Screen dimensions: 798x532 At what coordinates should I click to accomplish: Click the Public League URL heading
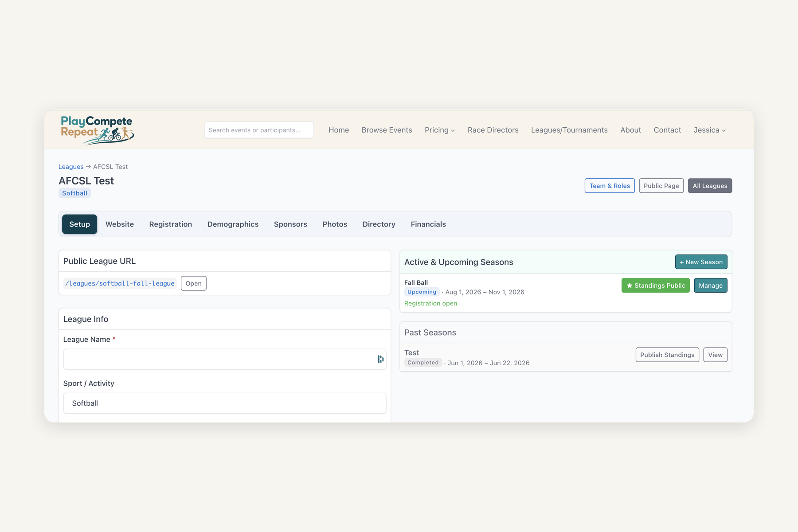click(x=99, y=261)
